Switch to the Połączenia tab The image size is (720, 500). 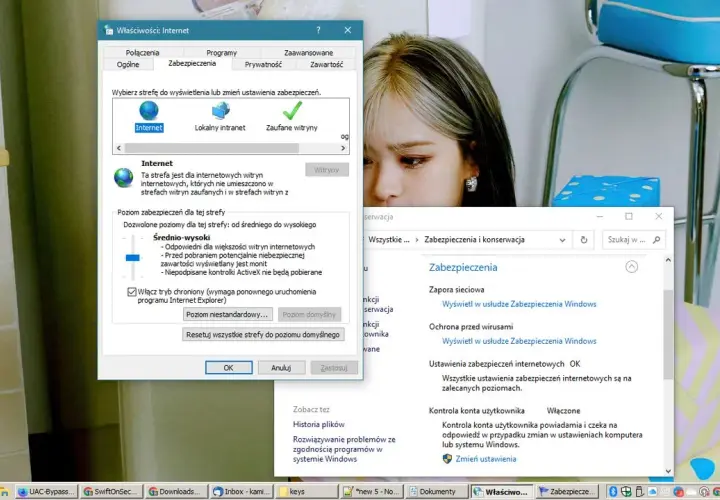pos(142,52)
